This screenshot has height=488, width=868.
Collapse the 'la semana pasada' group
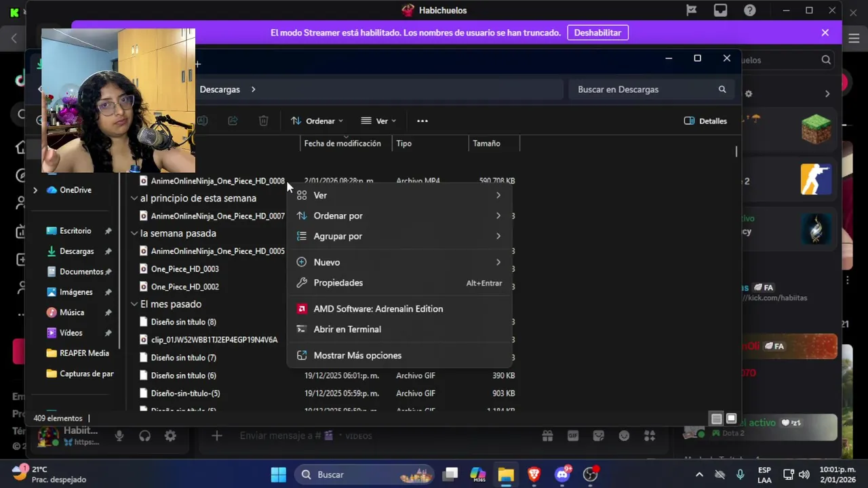(134, 233)
